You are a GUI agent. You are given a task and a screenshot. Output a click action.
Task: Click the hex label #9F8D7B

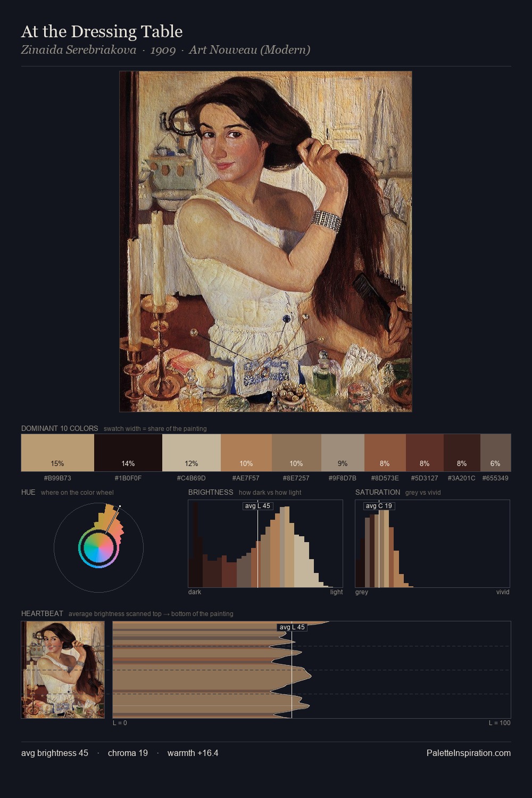point(343,478)
